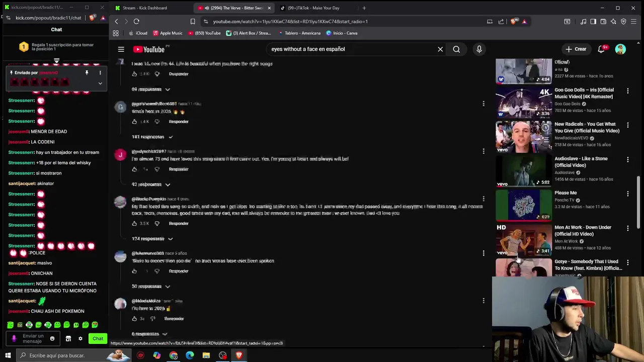This screenshot has height=362, width=644.
Task: Mute The Verve tab audio icon
Action: click(x=206, y=8)
